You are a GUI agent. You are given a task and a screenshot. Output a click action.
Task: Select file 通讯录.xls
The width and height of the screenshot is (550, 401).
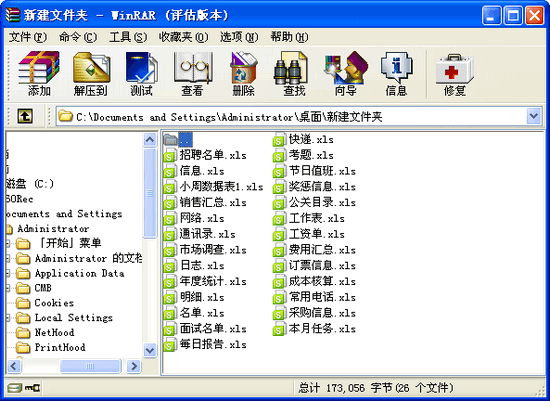199,234
